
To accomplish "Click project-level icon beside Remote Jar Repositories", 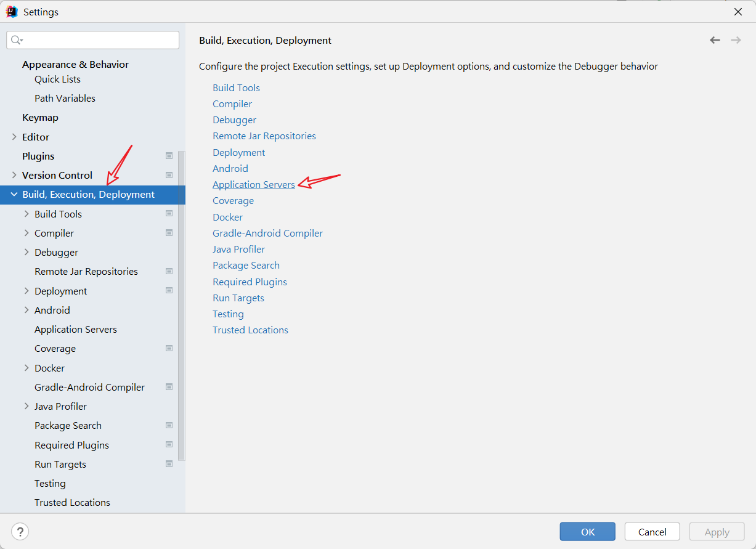I will (169, 271).
